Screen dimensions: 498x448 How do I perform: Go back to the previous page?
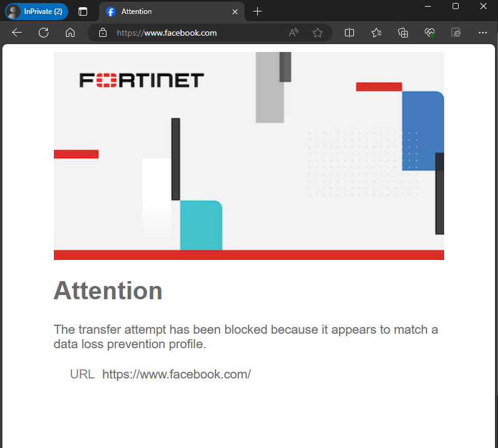pos(16,33)
